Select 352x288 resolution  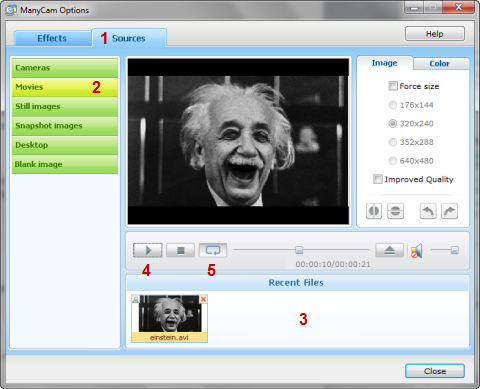tap(393, 142)
